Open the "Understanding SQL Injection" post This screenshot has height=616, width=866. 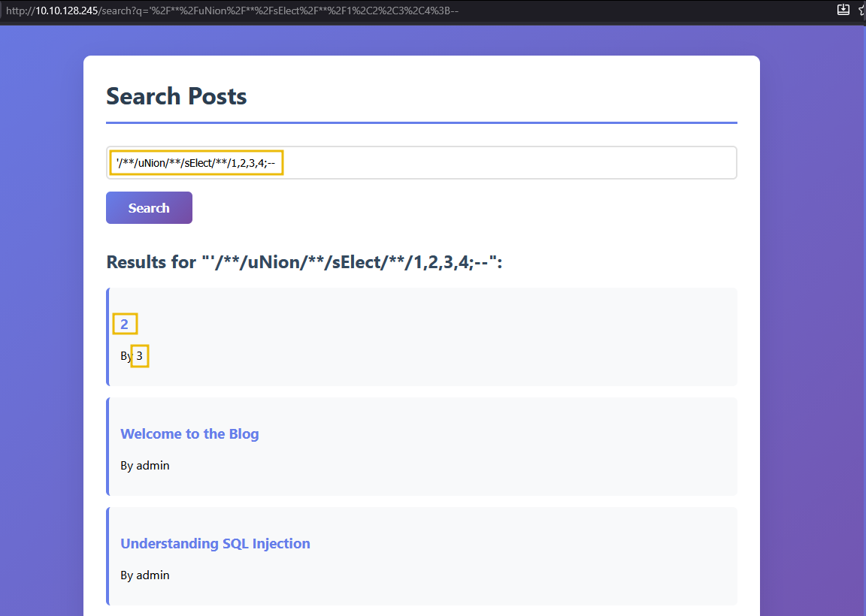[x=216, y=544]
